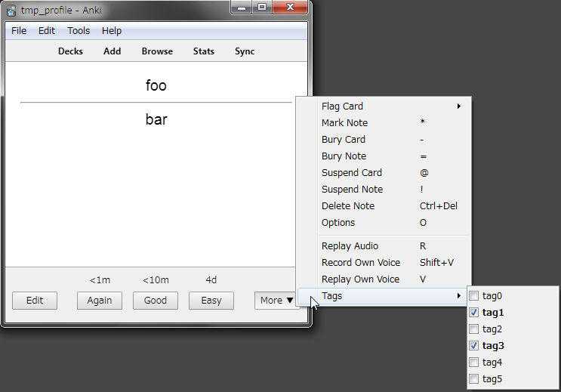Uncheck the tag3 checkbox
Image resolution: width=561 pixels, height=392 pixels.
pos(473,346)
